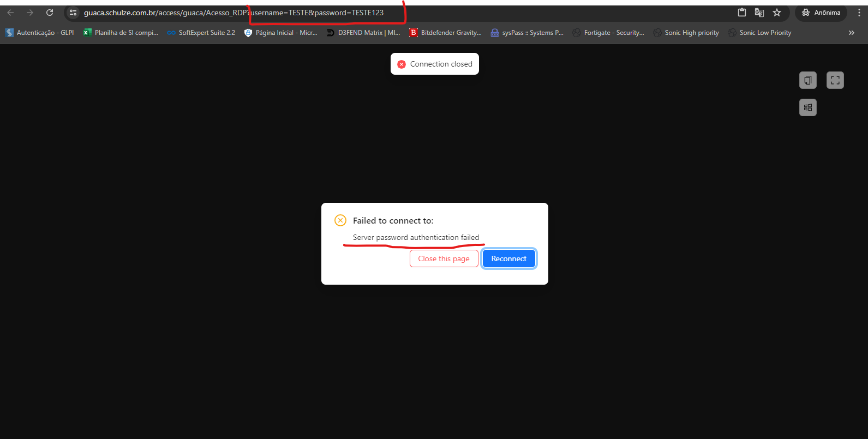Viewport: 868px width, 439px height.
Task: Open Autenticação - GLPI bookmark
Action: pos(40,33)
